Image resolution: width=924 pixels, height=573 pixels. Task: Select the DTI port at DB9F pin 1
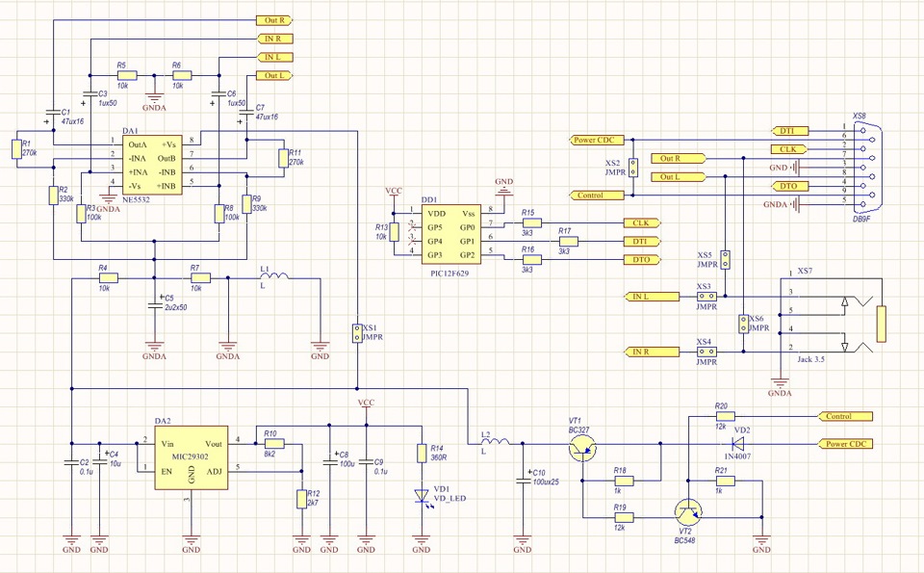coord(789,131)
